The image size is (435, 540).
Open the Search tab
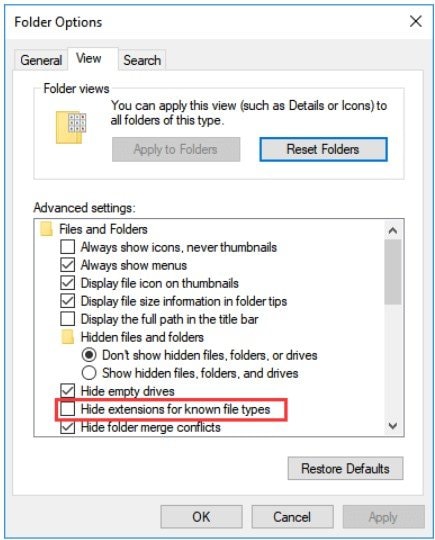coord(142,60)
